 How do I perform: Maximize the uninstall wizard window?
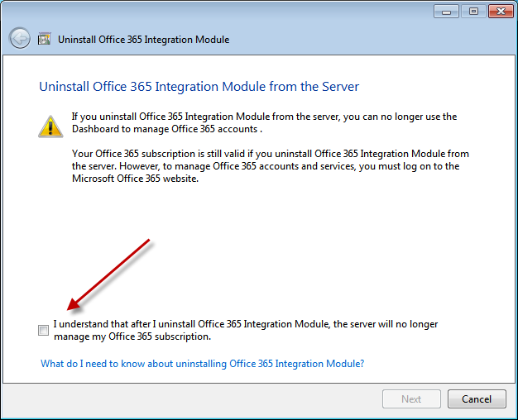tap(473, 11)
